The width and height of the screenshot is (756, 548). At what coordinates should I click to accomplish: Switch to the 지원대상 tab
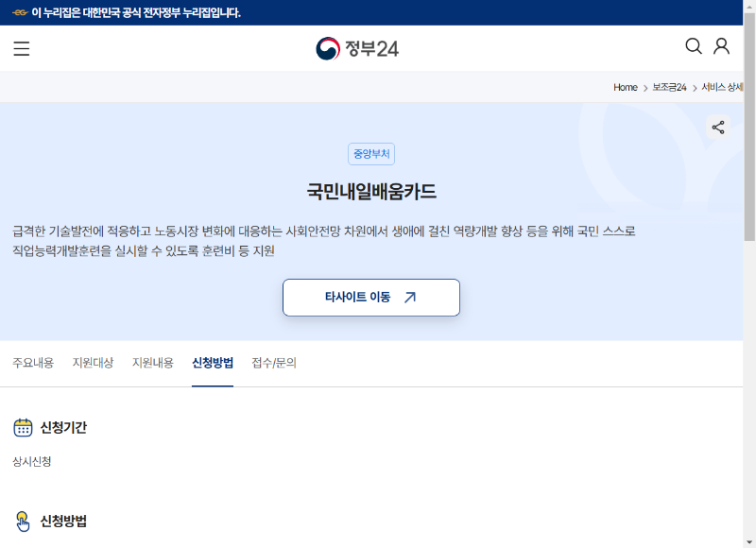click(x=93, y=363)
